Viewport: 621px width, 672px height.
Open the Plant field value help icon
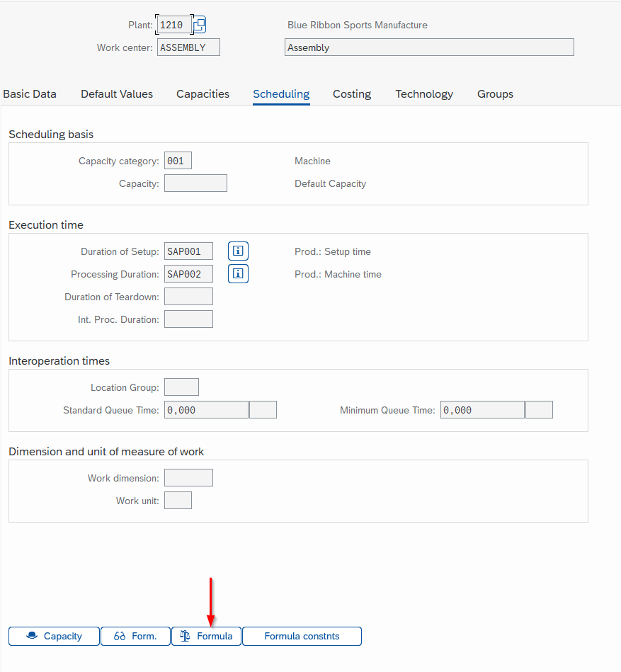pos(199,24)
